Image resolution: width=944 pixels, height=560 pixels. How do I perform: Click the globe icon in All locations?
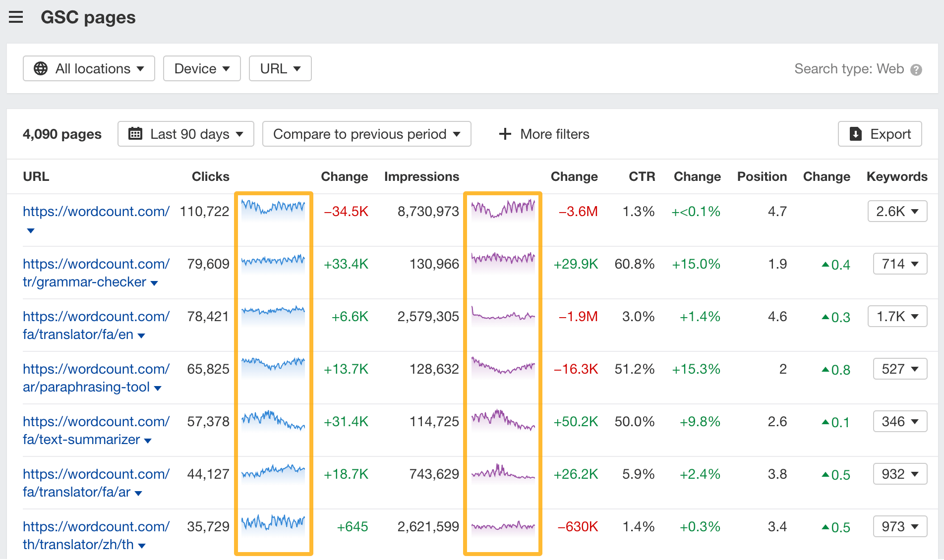click(41, 68)
